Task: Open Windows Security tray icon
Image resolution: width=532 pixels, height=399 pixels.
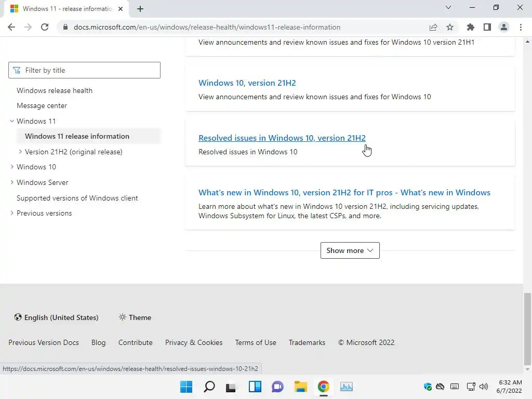Action: click(x=428, y=387)
